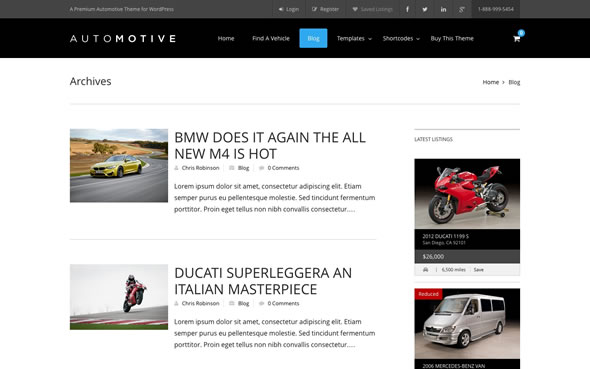590x369 pixels.
Task: Click the 6,500 miles text on Ducati listing
Action: click(x=453, y=270)
